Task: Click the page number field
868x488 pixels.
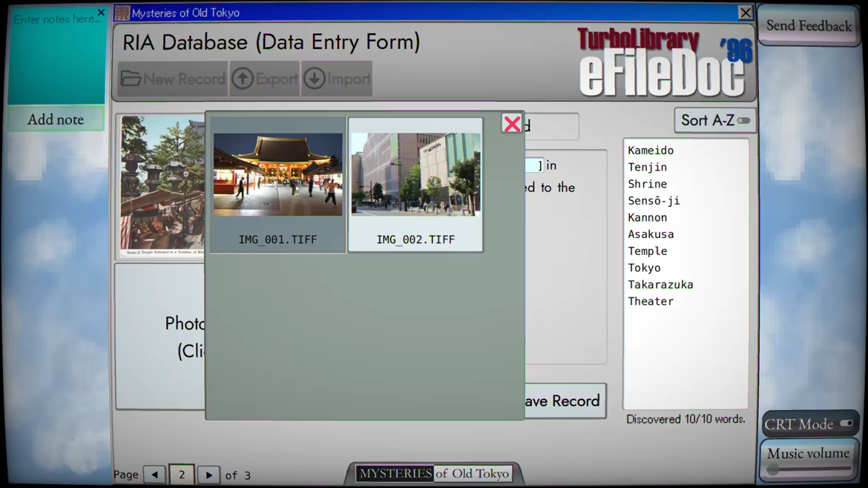Action: pos(182,474)
